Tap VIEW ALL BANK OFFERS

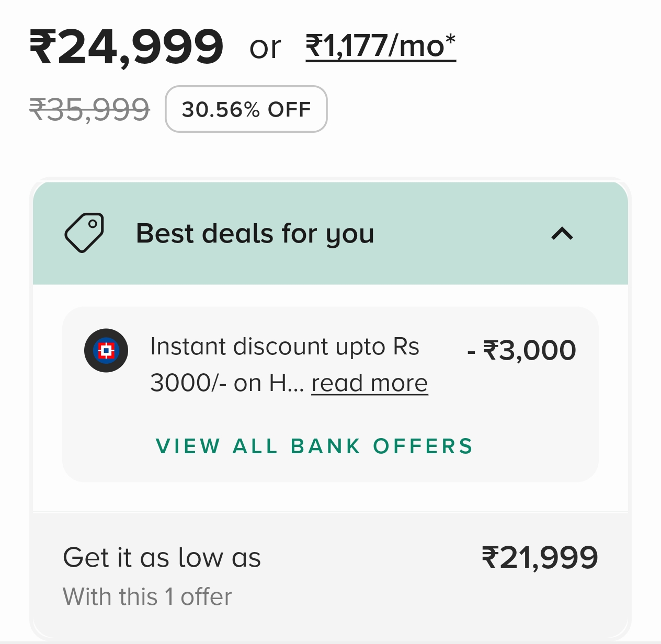tap(314, 446)
